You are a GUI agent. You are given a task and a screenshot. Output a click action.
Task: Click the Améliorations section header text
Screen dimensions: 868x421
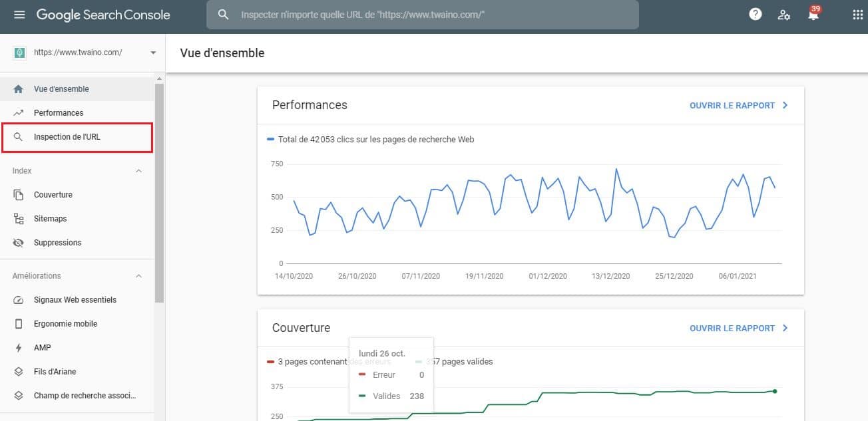(37, 276)
